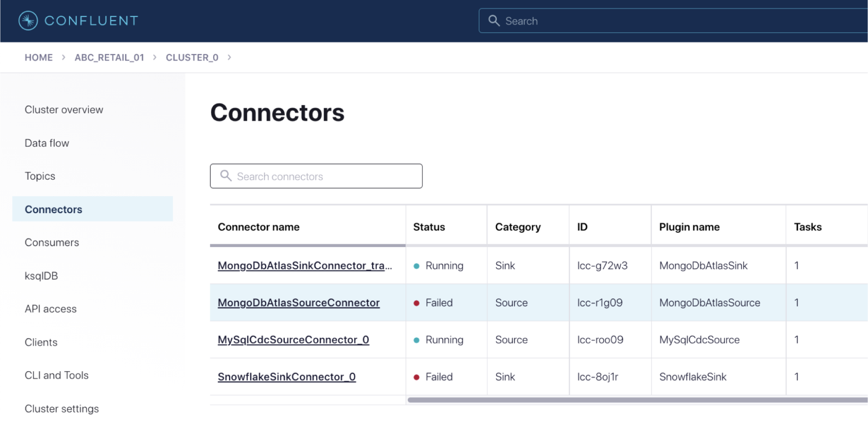The height and width of the screenshot is (422, 868).
Task: Click Running status text for MongoDbAtlasSinkConnector
Action: pos(444,266)
